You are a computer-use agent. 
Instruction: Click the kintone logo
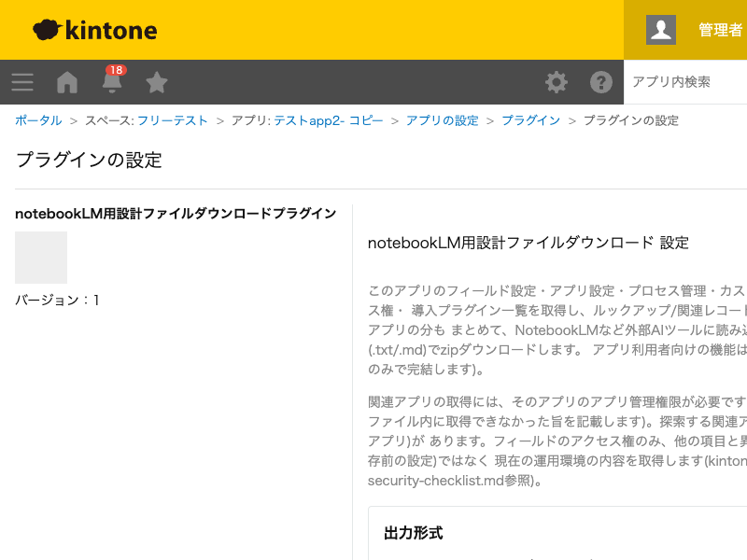[95, 30]
